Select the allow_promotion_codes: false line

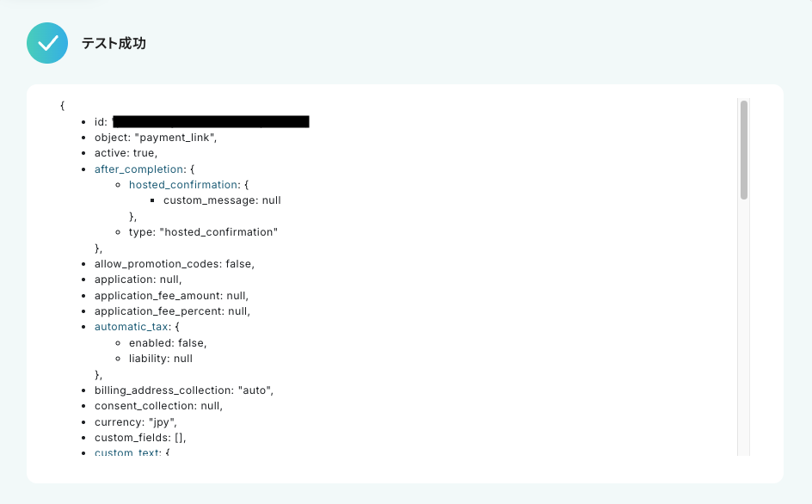175,264
